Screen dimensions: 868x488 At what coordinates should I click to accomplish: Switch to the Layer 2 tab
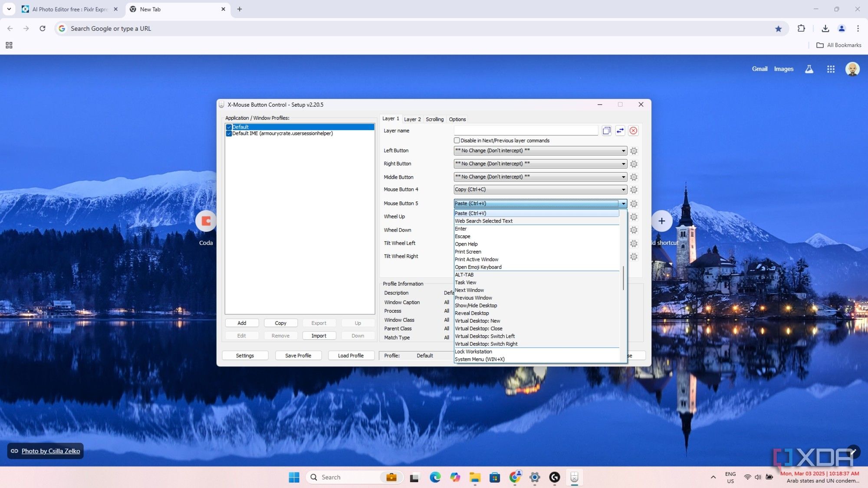point(412,119)
